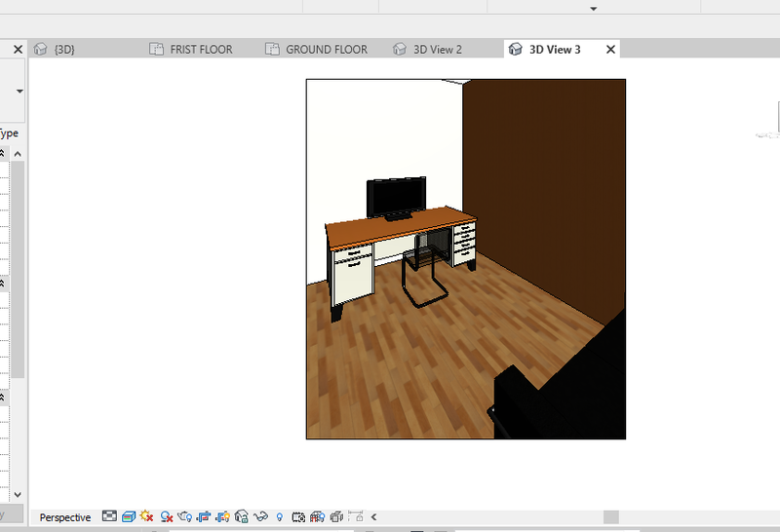
Task: Toggle the Show Crop Region icon
Action: click(x=222, y=517)
